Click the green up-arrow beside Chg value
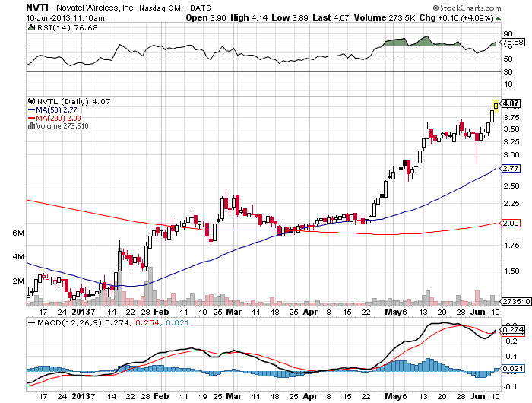This screenshot has width=532, height=403. pos(498,18)
